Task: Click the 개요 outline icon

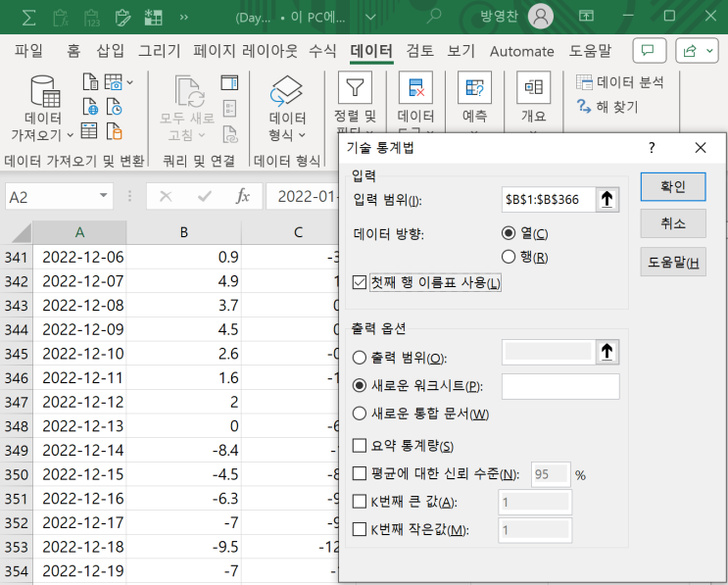Action: (534, 89)
